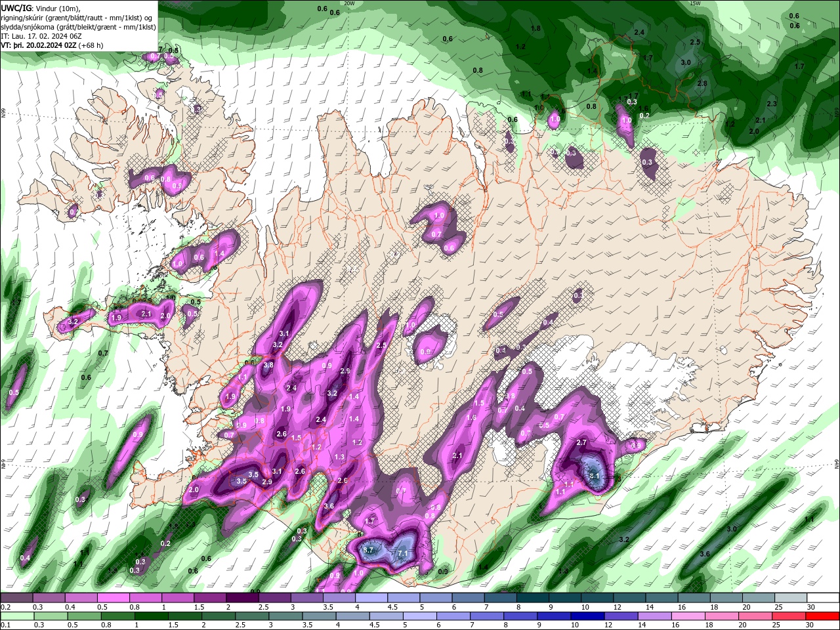Click the '(+68 h)' forecast hour text

click(x=91, y=45)
